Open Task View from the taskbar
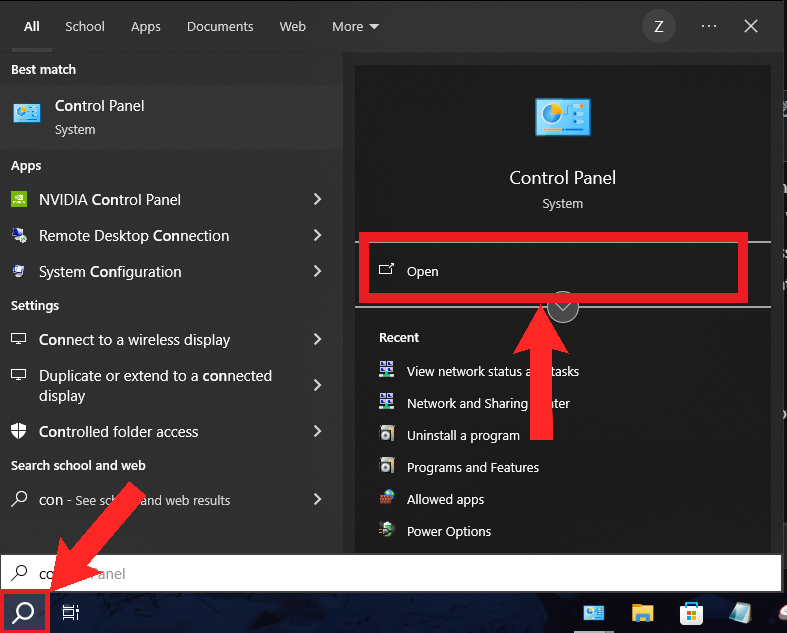 pos(71,612)
